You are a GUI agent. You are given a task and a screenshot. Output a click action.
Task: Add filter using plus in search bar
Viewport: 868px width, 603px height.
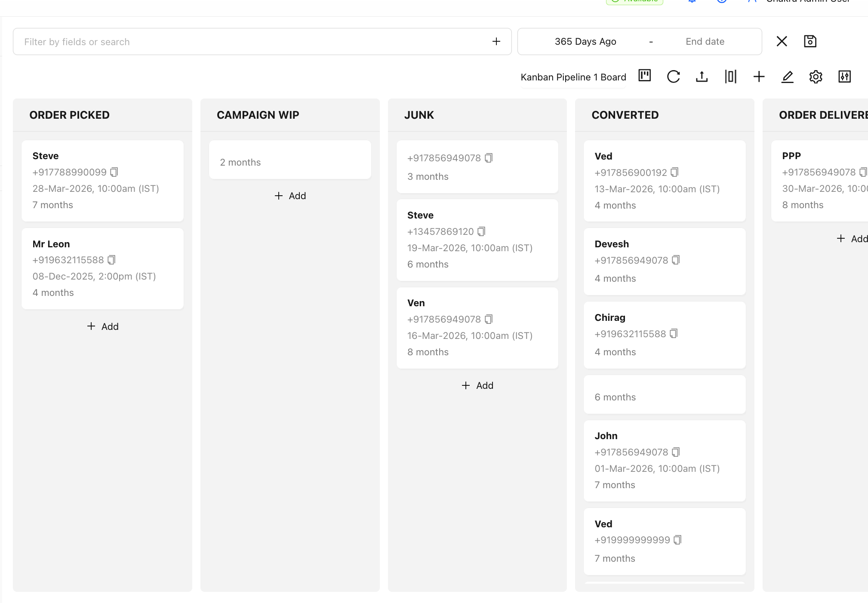tap(496, 41)
